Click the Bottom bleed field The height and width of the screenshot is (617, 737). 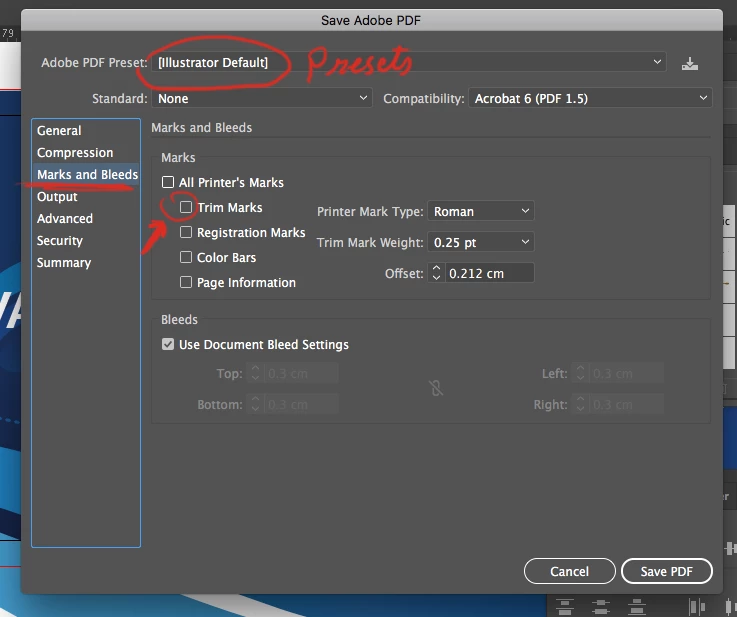[x=301, y=404]
